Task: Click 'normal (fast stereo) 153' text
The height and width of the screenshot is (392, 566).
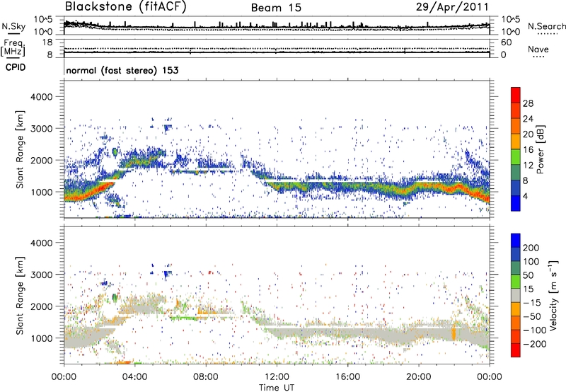Action: (122, 70)
